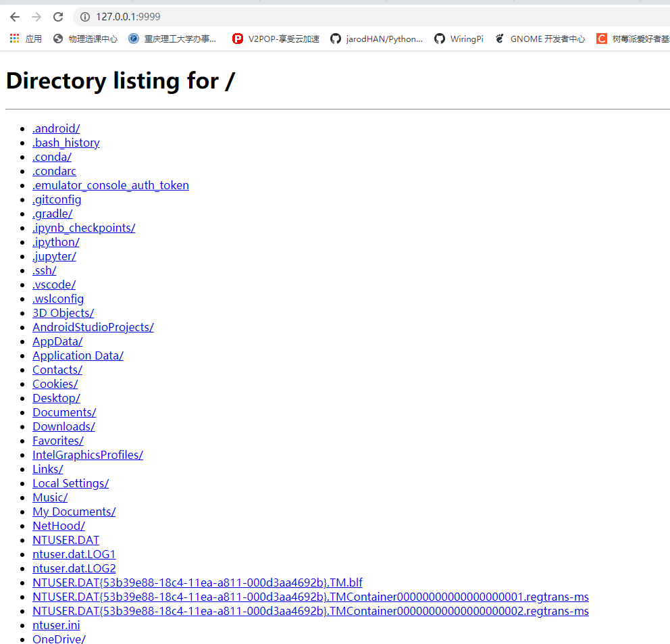Image resolution: width=670 pixels, height=644 pixels.
Task: Open the .jupyter/ directory link
Action: (x=54, y=256)
